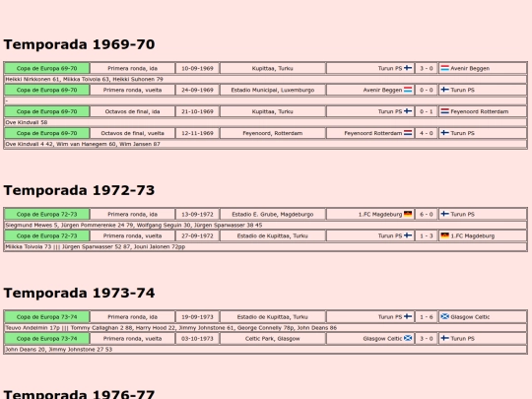532x399 pixels.
Task: Click Luxembourg flag in the 24-09-1969 match row
Action: (x=408, y=90)
